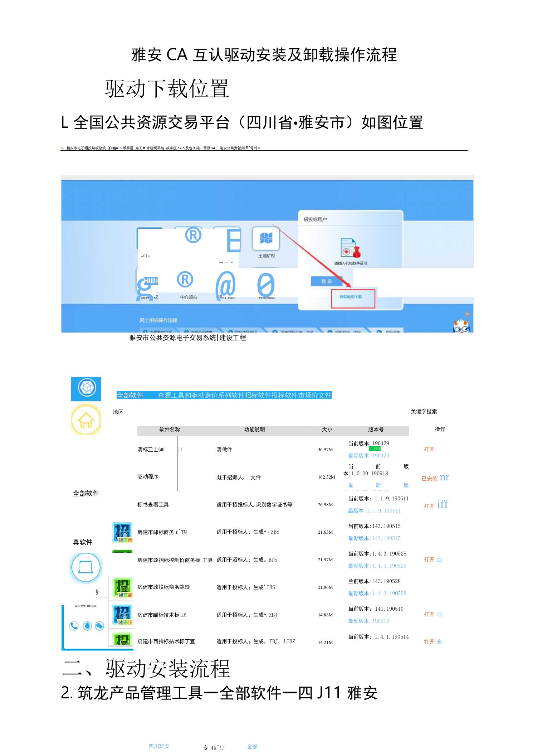Click 最新版本 190429 version link

(368, 456)
